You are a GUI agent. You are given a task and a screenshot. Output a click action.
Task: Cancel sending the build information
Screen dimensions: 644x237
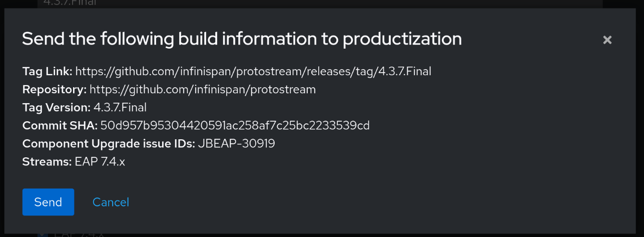pos(111,202)
